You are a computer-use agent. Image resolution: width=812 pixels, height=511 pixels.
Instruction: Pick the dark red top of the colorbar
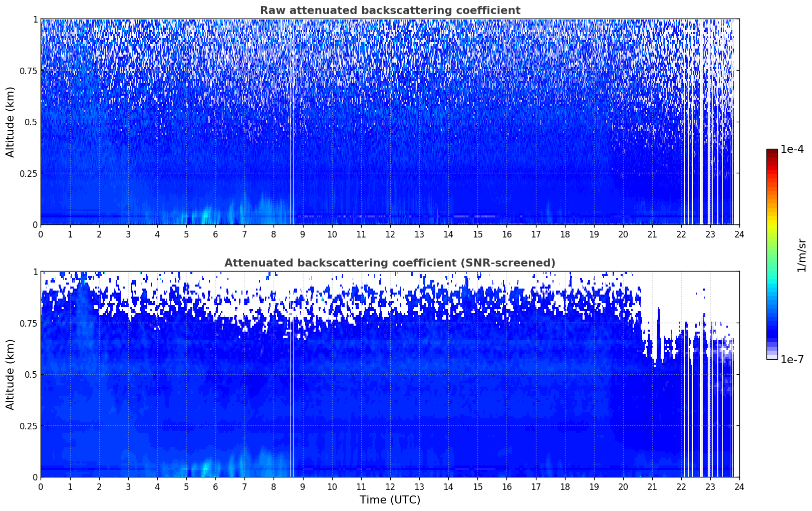[772, 152]
